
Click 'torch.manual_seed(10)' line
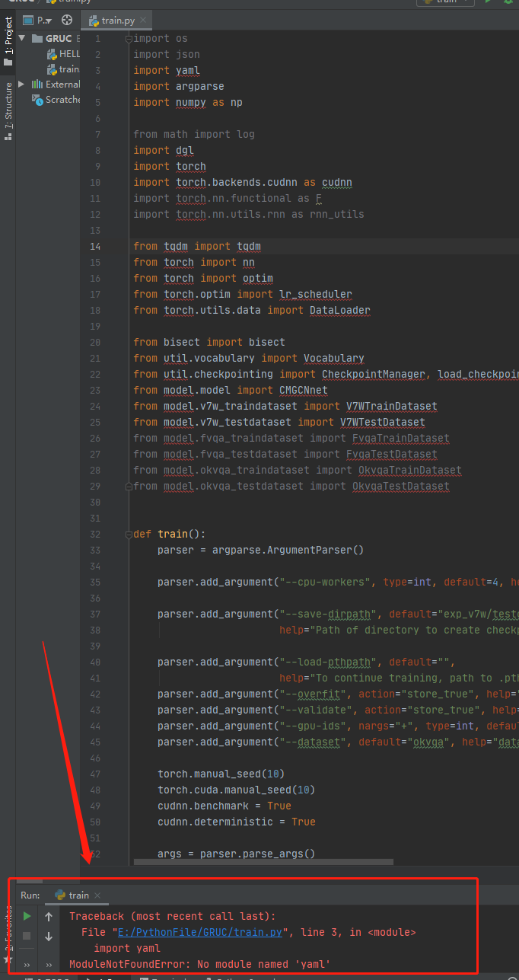tap(221, 774)
